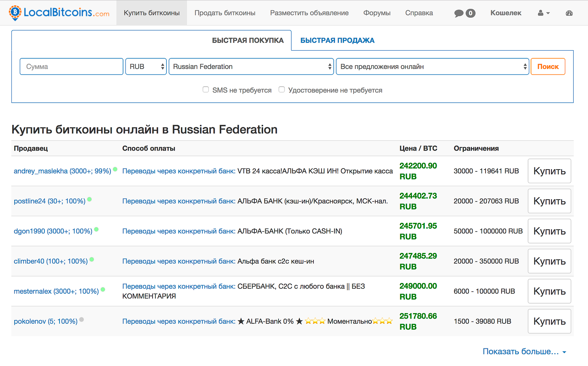This screenshot has width=588, height=366.
Task: Select the price '245701.95 RUB'
Action: click(418, 231)
